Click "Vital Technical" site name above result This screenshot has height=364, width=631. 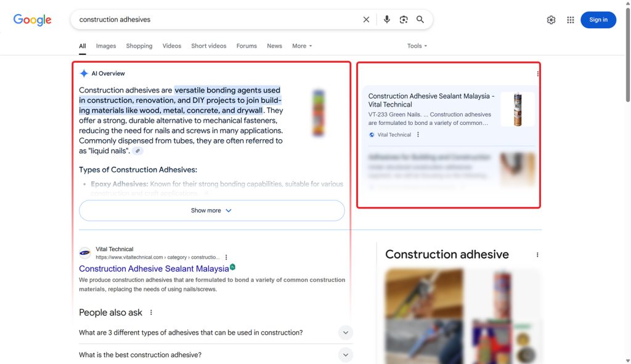tap(114, 249)
